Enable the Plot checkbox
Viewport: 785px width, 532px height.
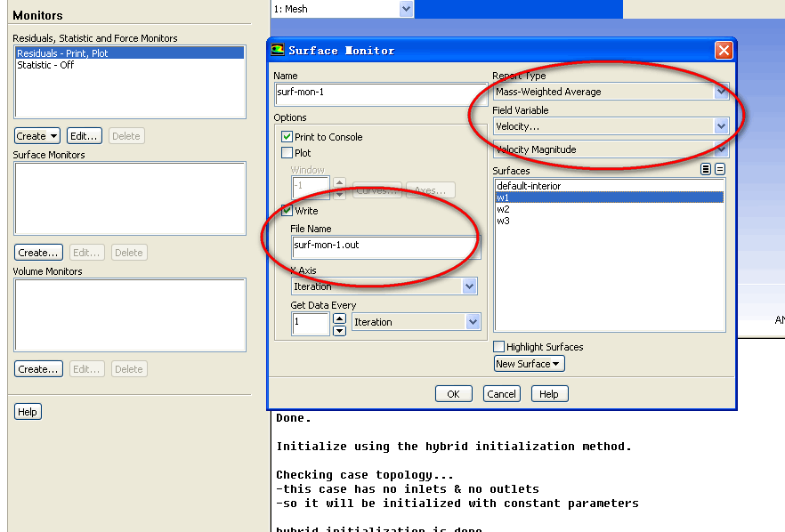[x=287, y=153]
